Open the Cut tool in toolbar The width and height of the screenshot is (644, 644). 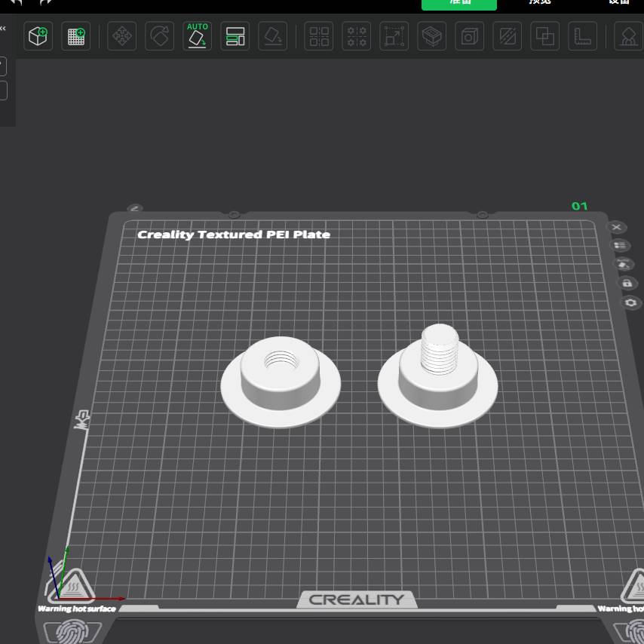coord(432,36)
